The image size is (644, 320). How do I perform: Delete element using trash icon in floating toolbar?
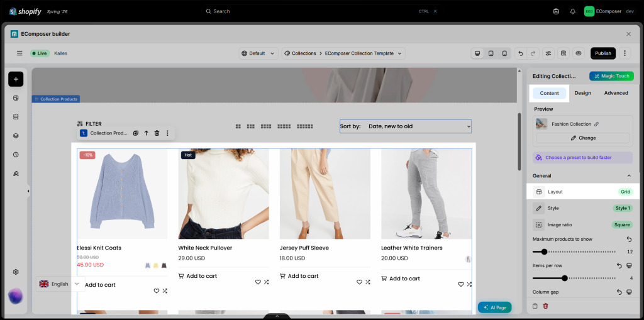157,133
